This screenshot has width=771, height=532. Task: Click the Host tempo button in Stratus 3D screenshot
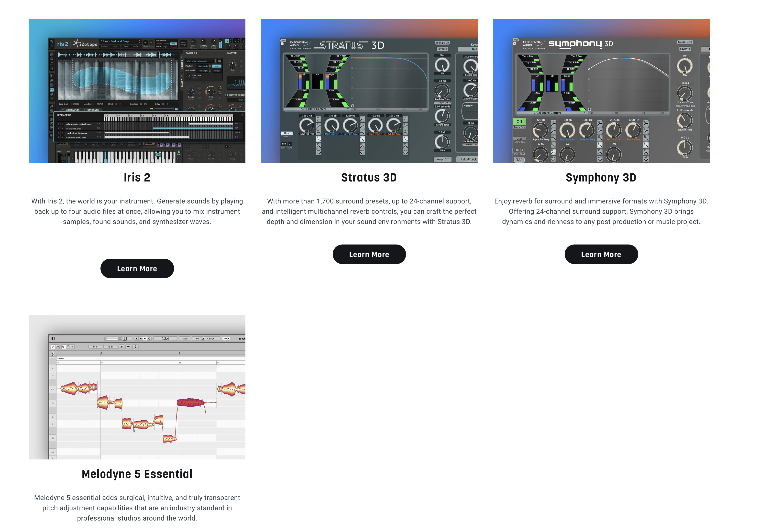(287, 133)
